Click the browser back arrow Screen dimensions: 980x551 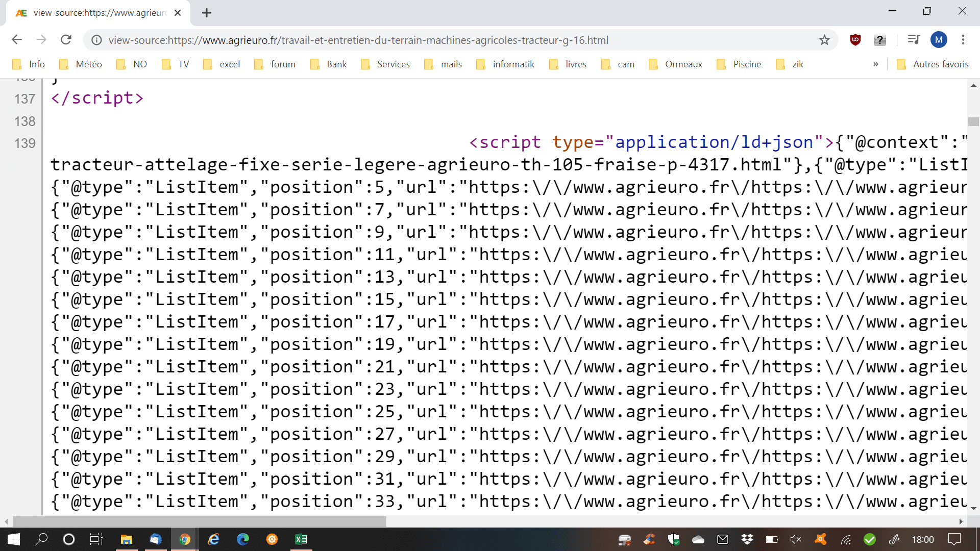pos(17,40)
